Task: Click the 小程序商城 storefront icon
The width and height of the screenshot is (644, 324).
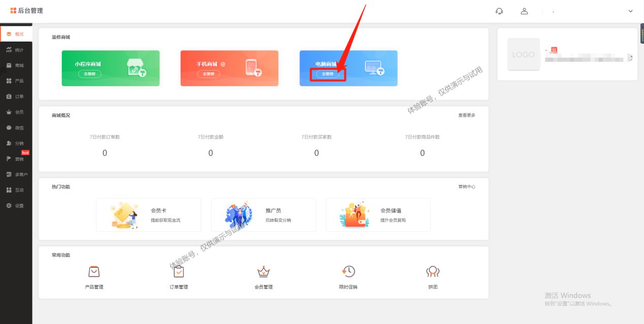Action: [137, 68]
